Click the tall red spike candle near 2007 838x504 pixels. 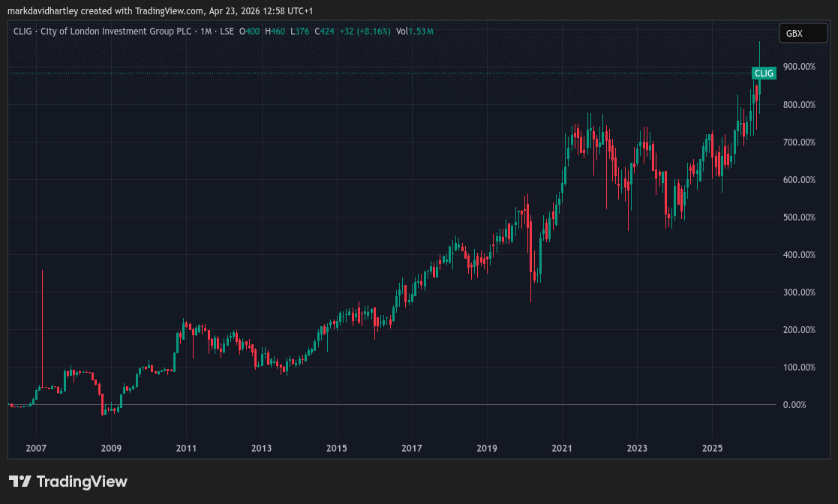pyautogui.click(x=43, y=330)
